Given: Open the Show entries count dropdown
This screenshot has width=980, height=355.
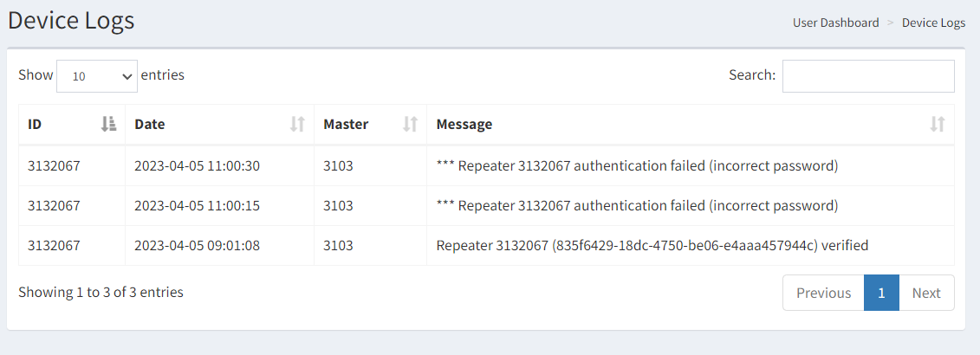Looking at the screenshot, I should (97, 76).
